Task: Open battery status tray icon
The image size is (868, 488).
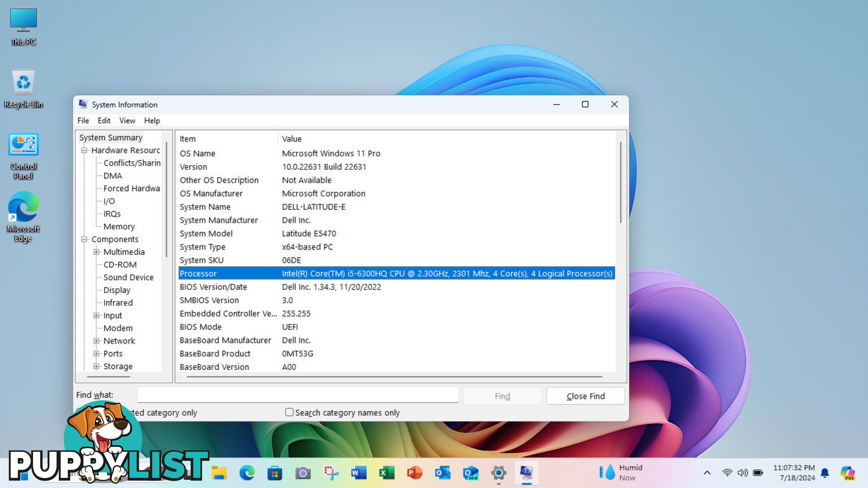Action: [x=758, y=473]
